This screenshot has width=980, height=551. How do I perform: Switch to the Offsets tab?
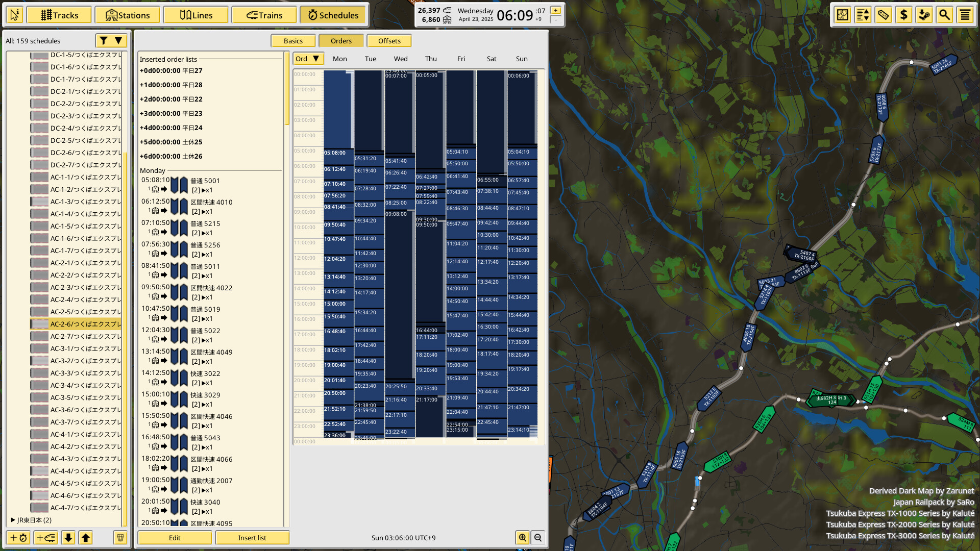click(389, 40)
